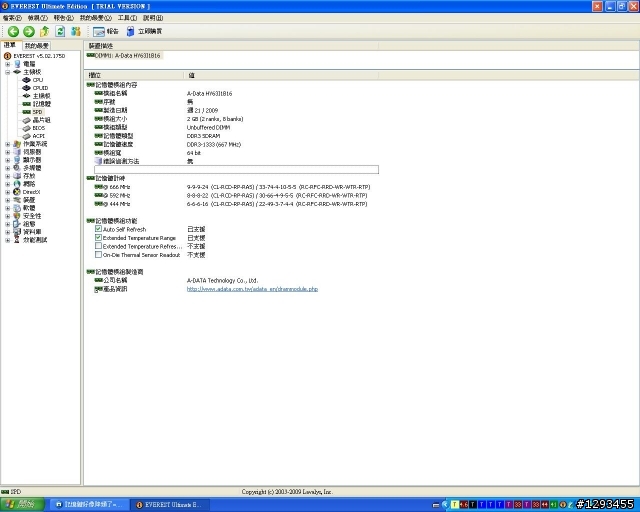Click the 效能測試 benchmark hourglass icon
Viewport: 640px width, 512px height.
tap(17, 240)
